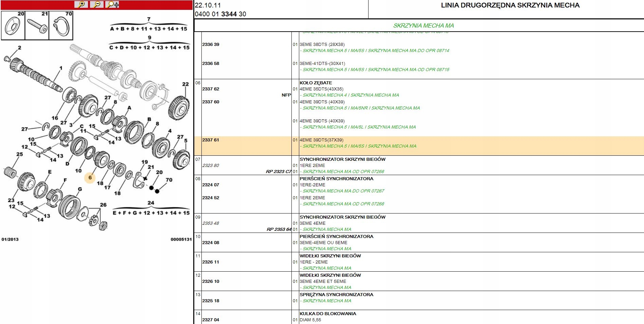This screenshot has width=644, height=324.
Task: Open the circlip thumbnail labeled 70
Action: pos(61,25)
